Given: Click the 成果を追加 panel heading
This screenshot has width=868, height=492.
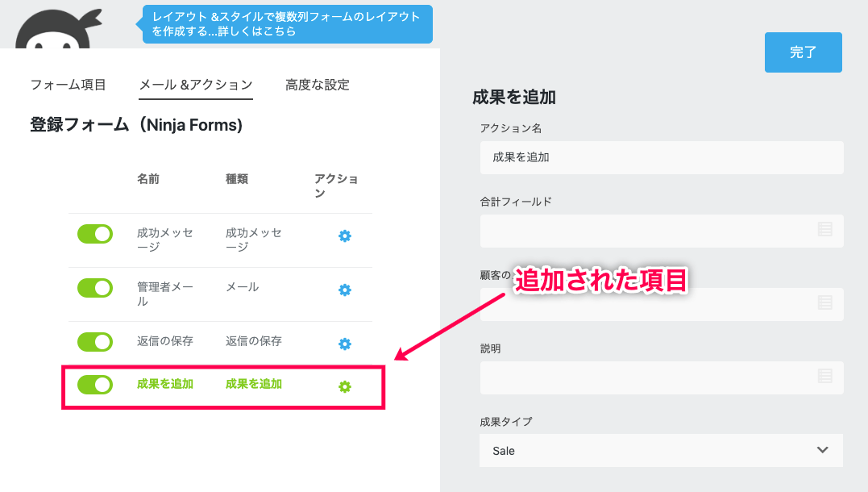Looking at the screenshot, I should (514, 97).
